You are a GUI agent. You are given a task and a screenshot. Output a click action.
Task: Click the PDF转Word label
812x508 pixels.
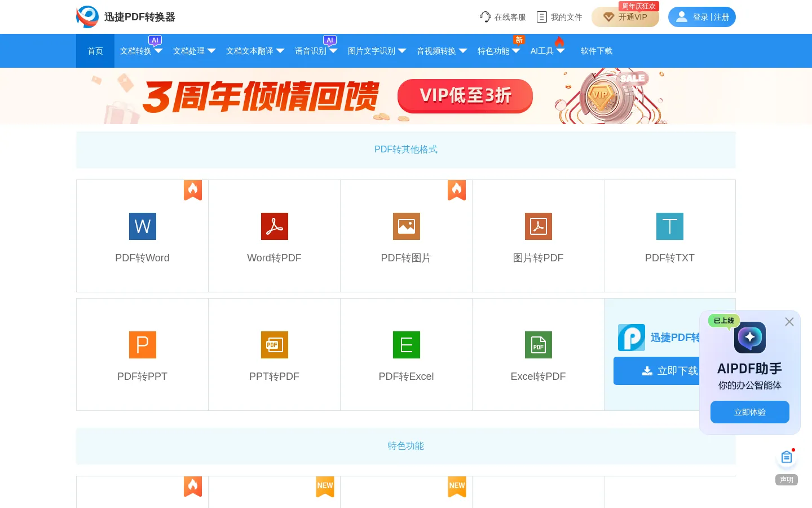pyautogui.click(x=143, y=258)
